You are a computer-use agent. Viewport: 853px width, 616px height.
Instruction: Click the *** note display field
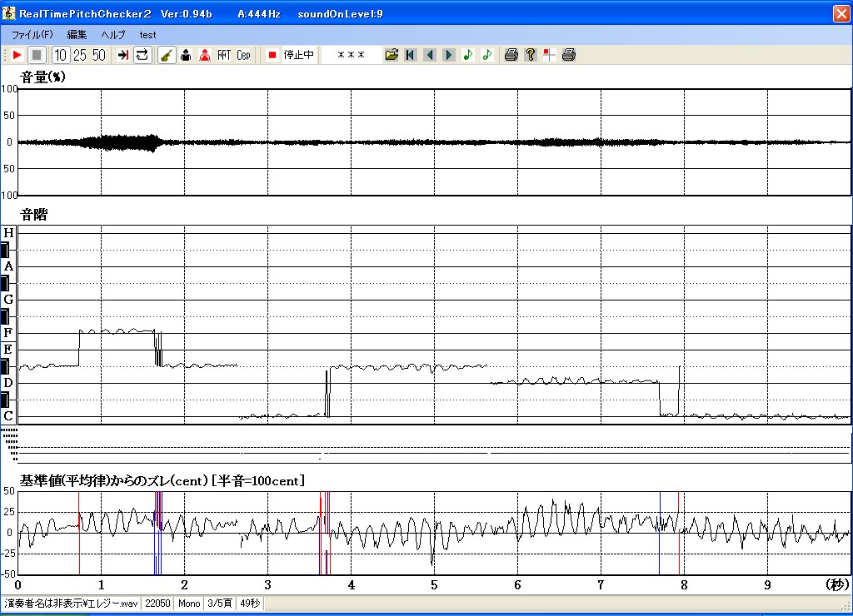(351, 55)
